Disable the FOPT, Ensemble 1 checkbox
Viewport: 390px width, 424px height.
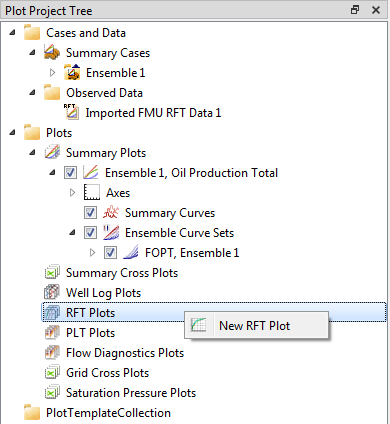[x=110, y=253]
